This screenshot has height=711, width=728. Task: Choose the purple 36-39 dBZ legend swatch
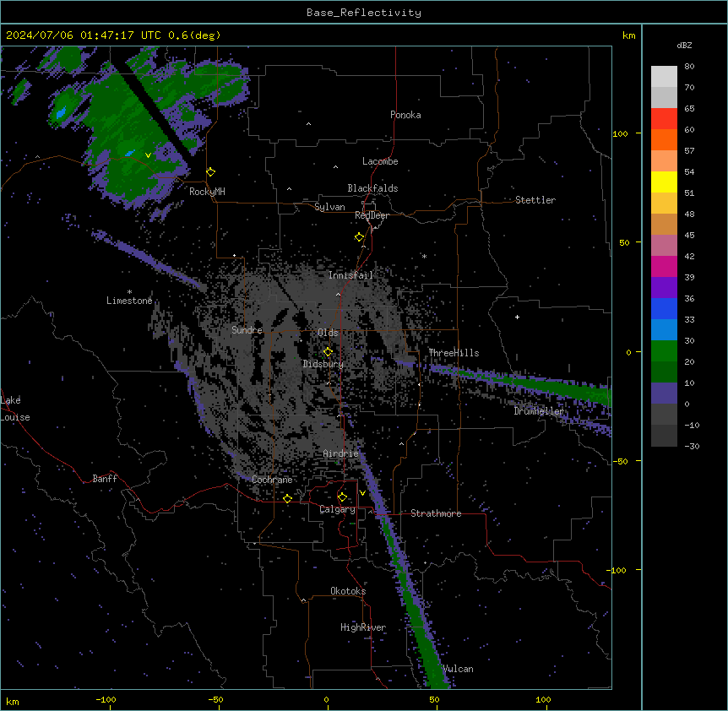(664, 287)
